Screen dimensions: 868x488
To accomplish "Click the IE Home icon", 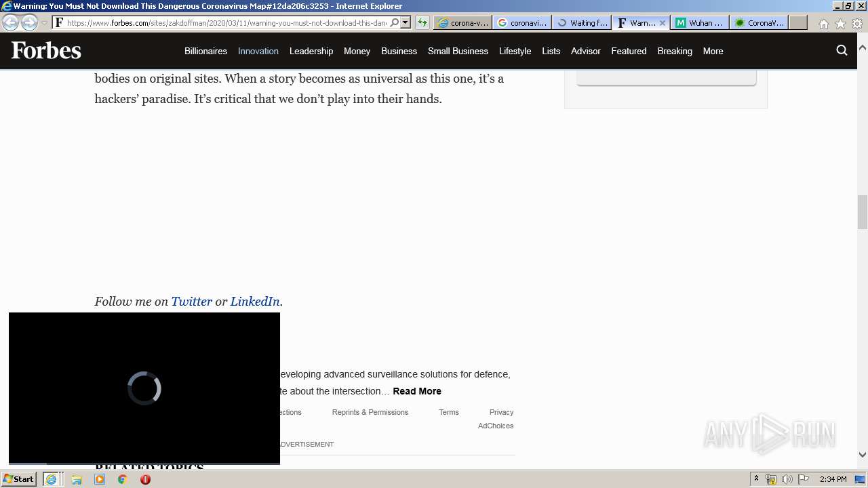I will [823, 24].
